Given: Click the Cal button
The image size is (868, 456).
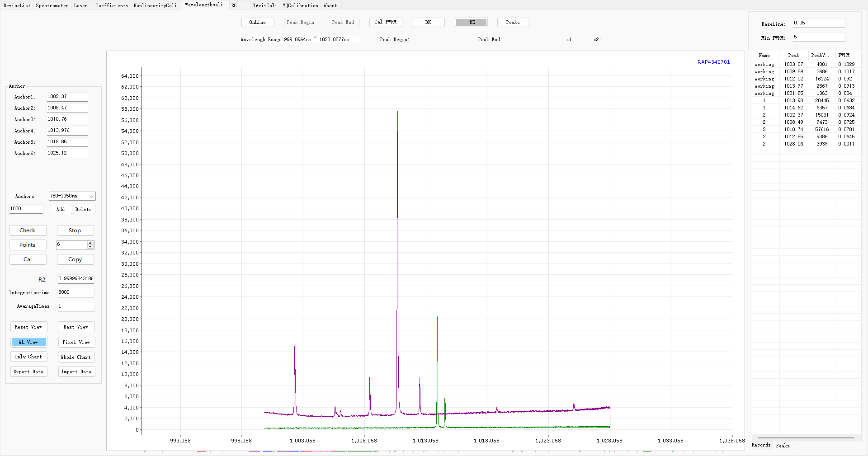Looking at the screenshot, I should pyautogui.click(x=28, y=259).
